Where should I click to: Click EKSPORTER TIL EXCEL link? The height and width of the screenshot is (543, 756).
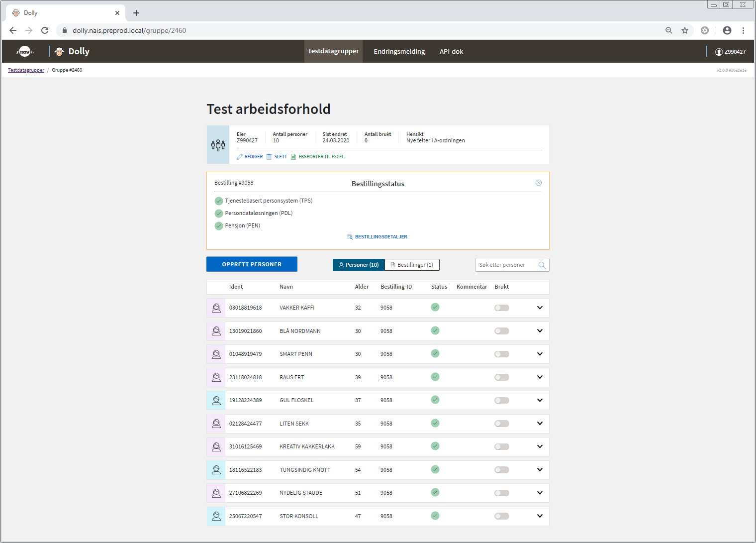pos(321,157)
